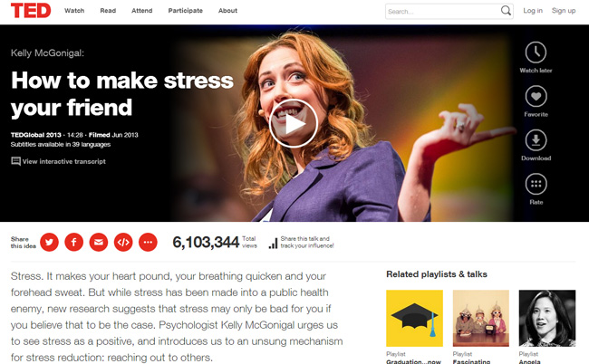Open the Rate dots icon
Viewport: 589px width, 364px height.
click(x=536, y=184)
